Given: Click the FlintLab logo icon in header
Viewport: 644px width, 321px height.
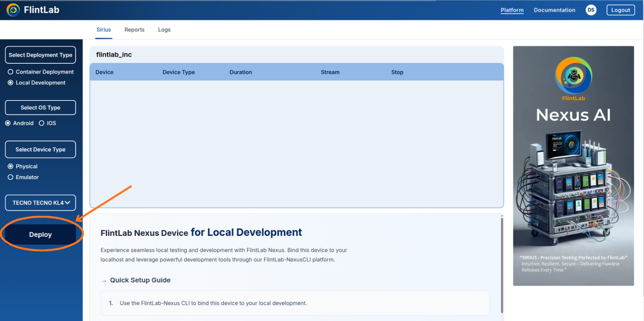Looking at the screenshot, I should 13,10.
